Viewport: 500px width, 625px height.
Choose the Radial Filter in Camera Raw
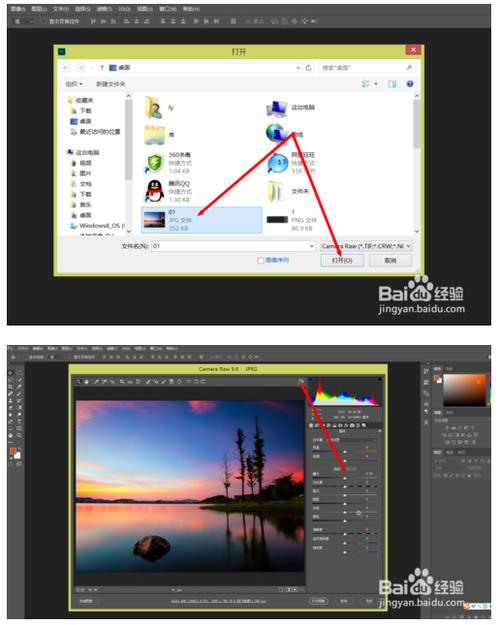(x=179, y=381)
